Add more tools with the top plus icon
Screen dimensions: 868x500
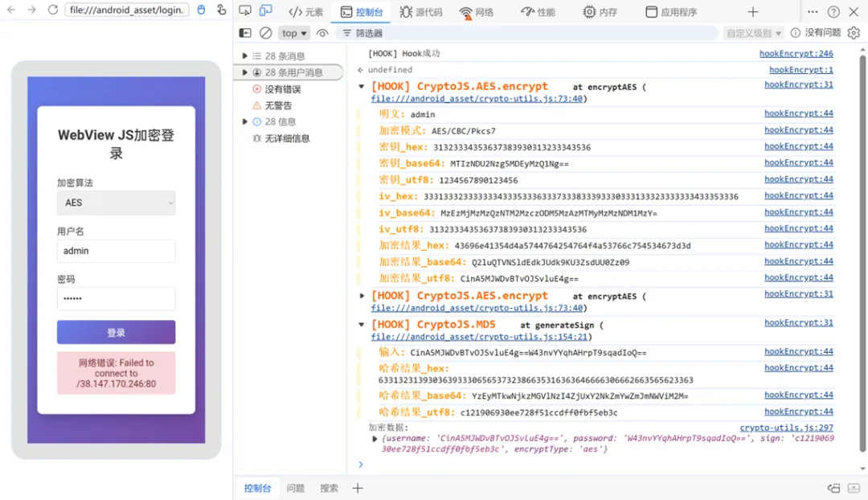[753, 11]
